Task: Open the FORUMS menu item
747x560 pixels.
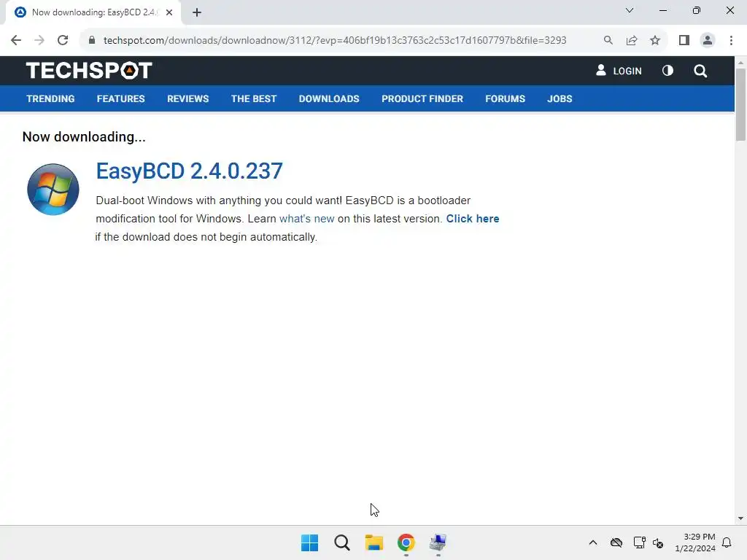Action: click(x=505, y=98)
